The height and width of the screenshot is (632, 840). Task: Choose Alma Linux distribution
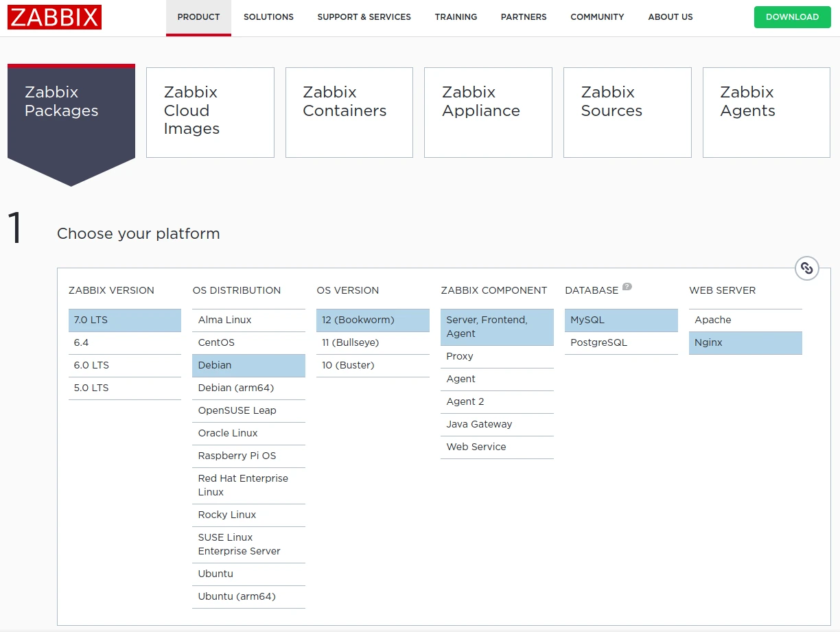pos(249,320)
